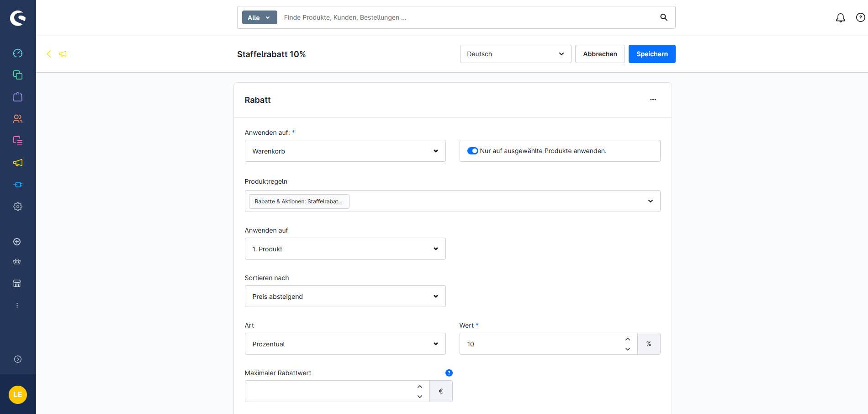The width and height of the screenshot is (868, 414).
Task: Toggle 'Nur auf ausgewählte Produkte anwenden' switch
Action: [x=472, y=151]
